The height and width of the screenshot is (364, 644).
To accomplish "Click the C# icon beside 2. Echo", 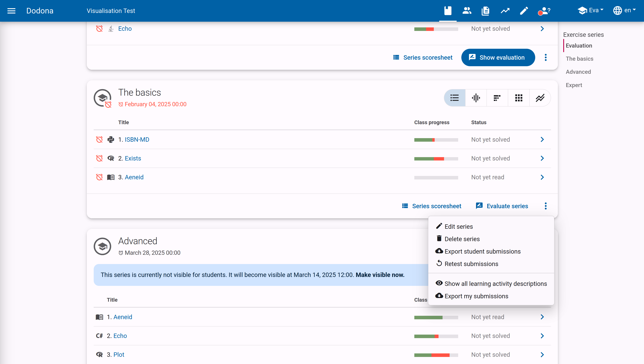I will pyautogui.click(x=99, y=336).
